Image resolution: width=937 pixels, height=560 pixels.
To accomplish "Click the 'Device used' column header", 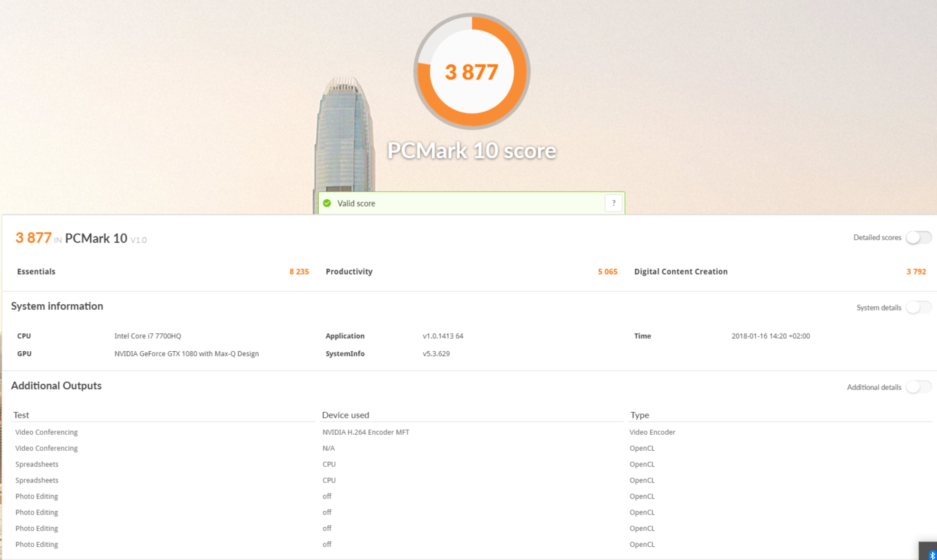I will [x=346, y=416].
